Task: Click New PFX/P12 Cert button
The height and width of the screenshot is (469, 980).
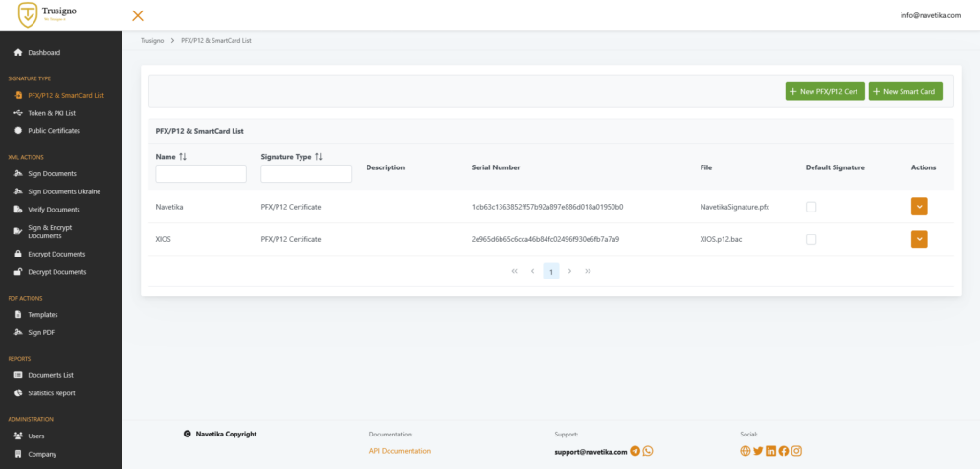Action: click(824, 91)
